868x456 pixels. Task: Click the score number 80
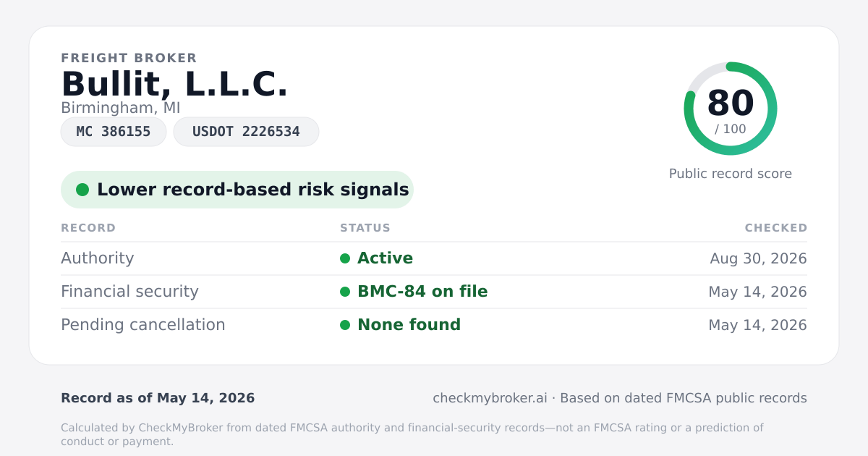pos(731,103)
